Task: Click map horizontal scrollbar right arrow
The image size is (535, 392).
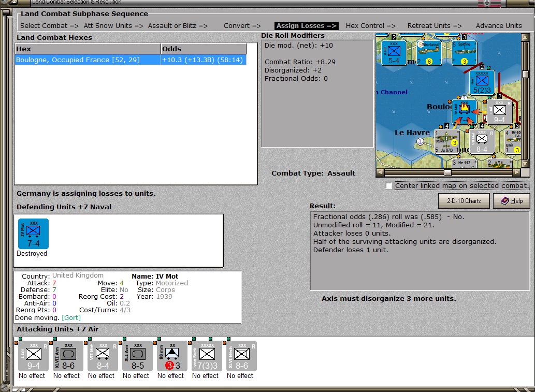Action: click(517, 172)
